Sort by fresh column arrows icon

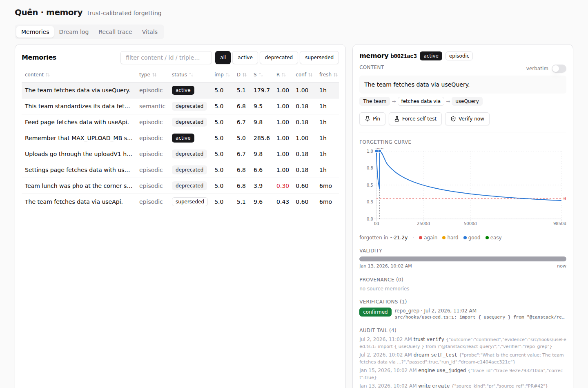[x=336, y=75]
